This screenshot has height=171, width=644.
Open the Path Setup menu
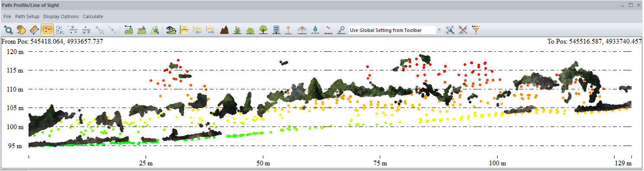pos(27,16)
